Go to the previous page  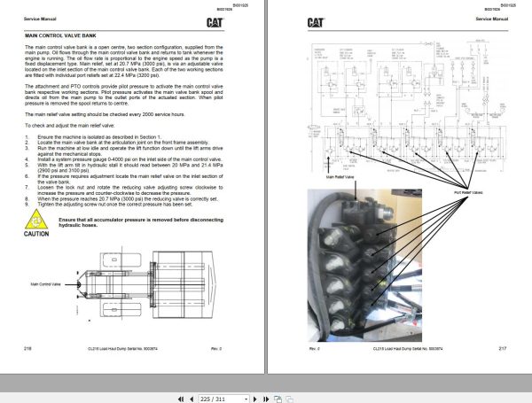tap(192, 399)
